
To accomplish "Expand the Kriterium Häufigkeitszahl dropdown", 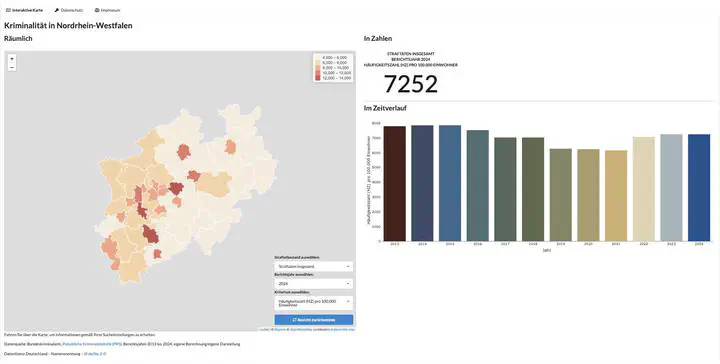I will 314,303.
